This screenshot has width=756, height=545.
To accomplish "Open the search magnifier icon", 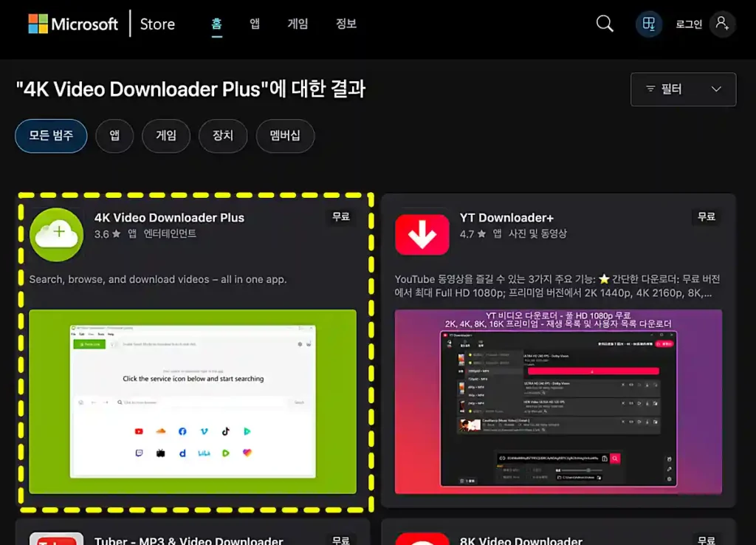I will click(604, 23).
